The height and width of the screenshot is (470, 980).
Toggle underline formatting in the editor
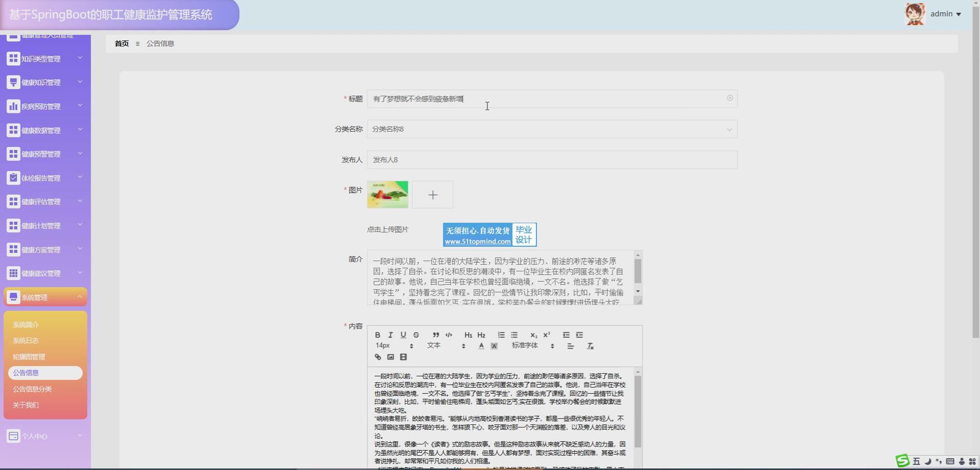pyautogui.click(x=403, y=335)
